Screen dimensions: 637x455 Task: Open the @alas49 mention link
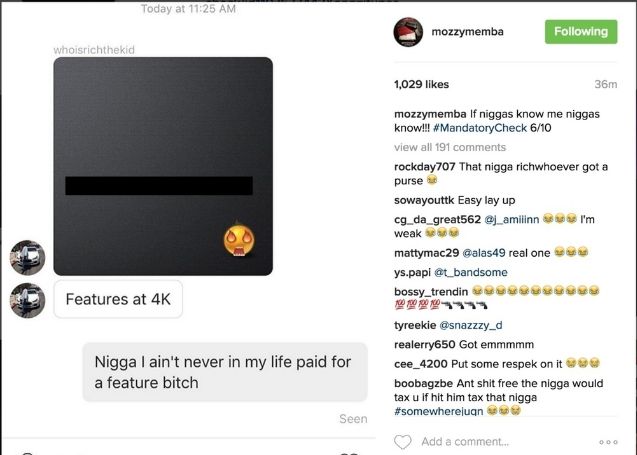483,253
